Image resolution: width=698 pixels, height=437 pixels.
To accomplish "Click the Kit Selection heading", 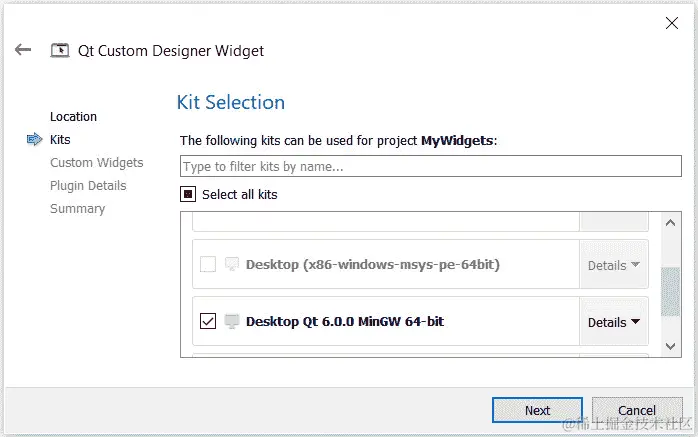I will tap(231, 102).
